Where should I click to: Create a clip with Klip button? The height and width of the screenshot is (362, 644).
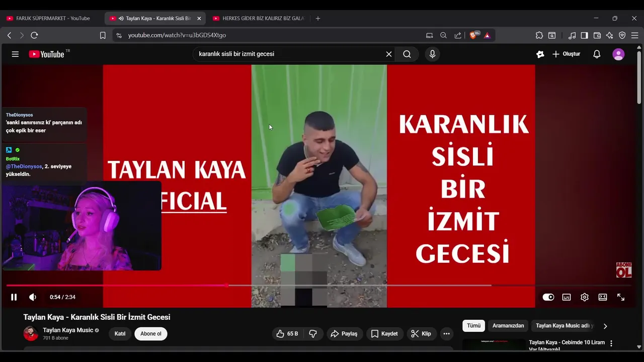[421, 334]
